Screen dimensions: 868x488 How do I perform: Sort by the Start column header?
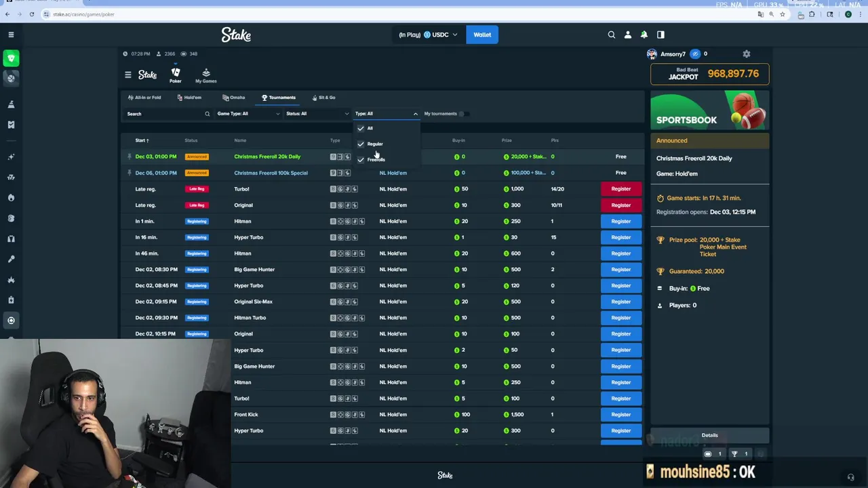[x=142, y=140]
